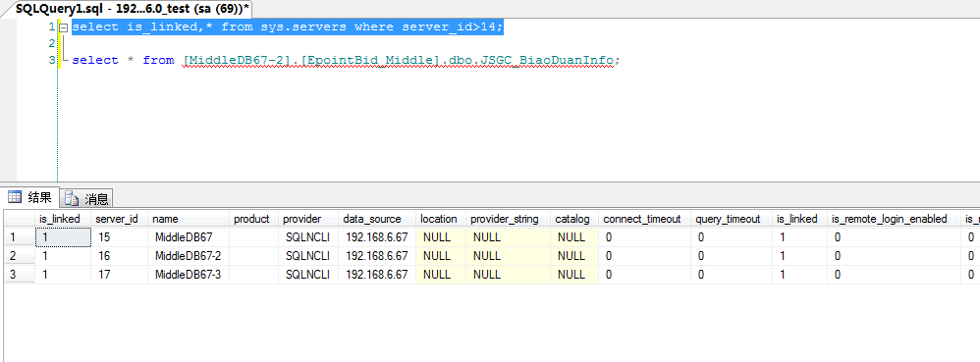Select the is_remote_login_enabled column header
The width and height of the screenshot is (980, 362).
[x=894, y=219]
